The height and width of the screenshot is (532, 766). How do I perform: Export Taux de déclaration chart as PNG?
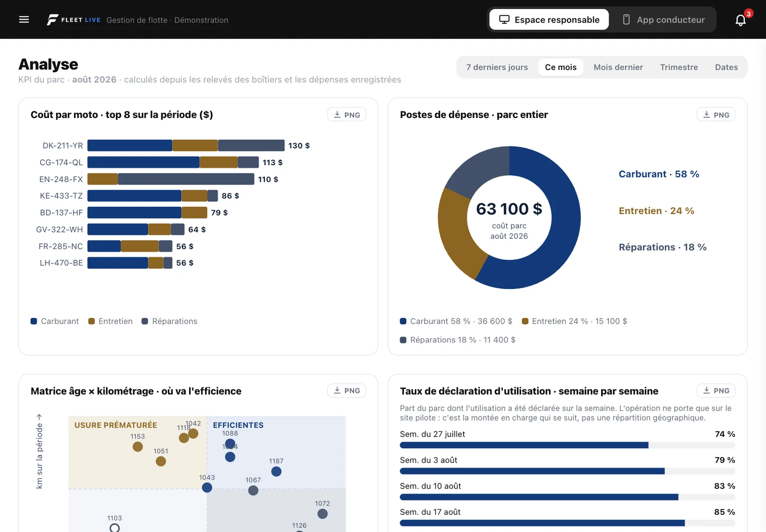(716, 391)
